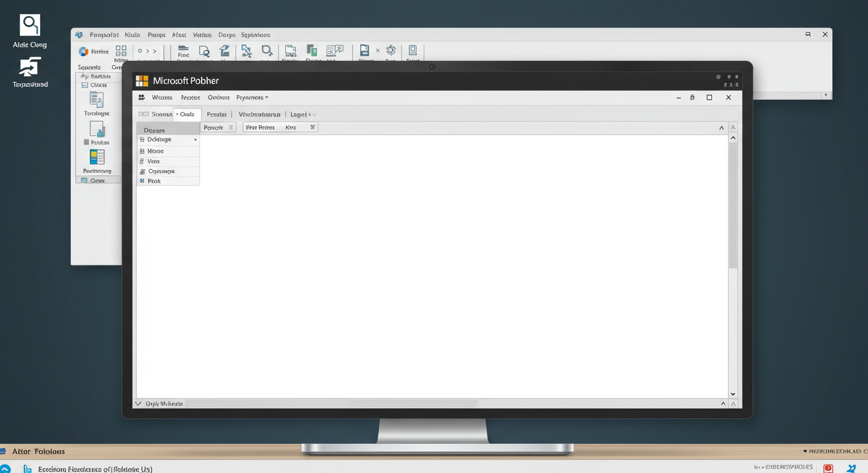Select the Ptok item in side panel

[154, 181]
